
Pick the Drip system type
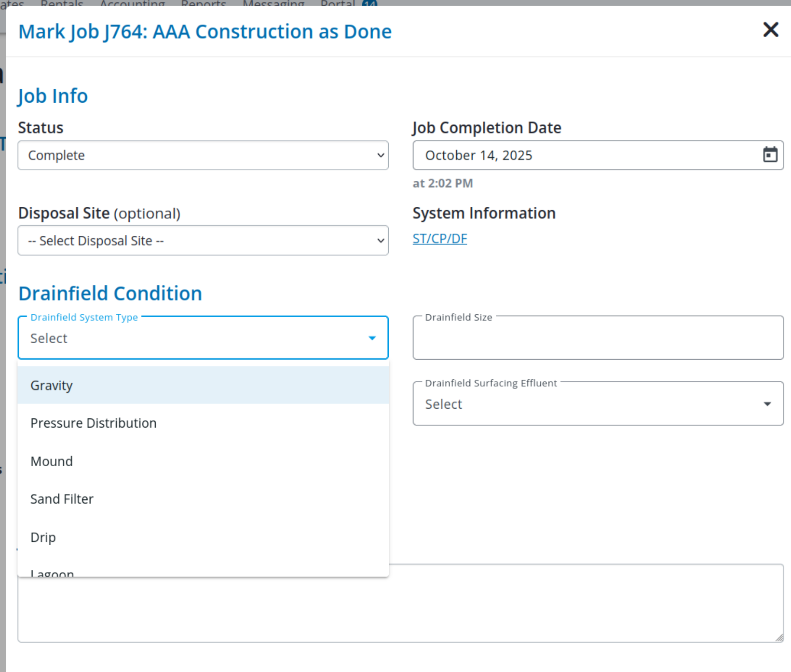point(203,537)
